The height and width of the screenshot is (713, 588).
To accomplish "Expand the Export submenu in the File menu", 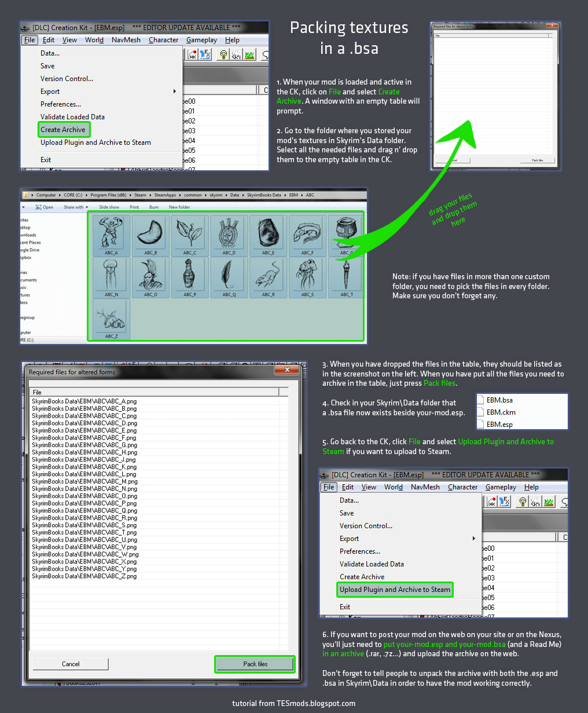I will click(x=50, y=91).
